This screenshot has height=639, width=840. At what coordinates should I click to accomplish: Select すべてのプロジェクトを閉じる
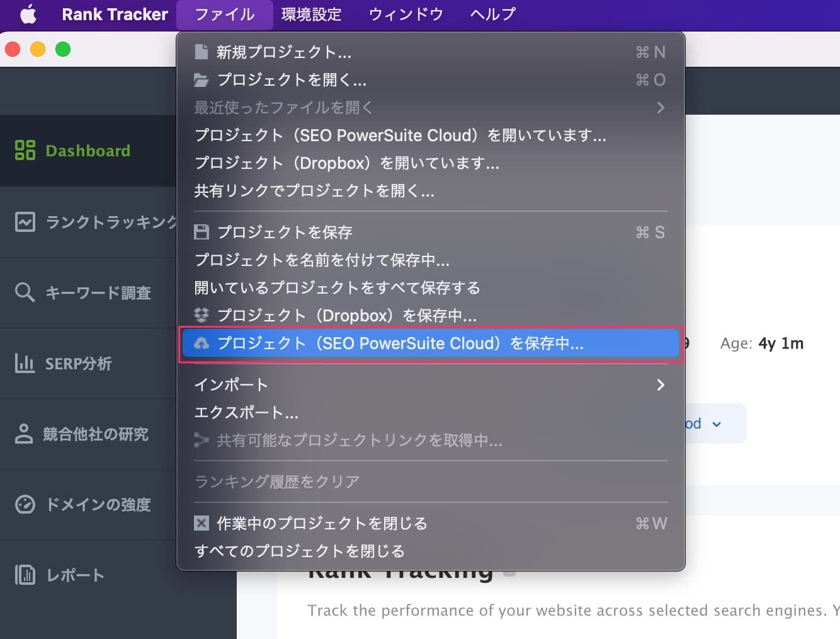431,551
